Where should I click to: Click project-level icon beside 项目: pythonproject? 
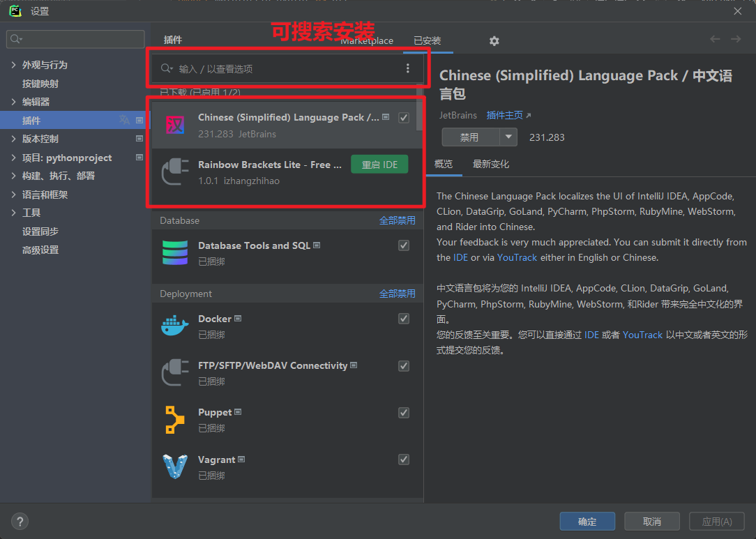[139, 157]
